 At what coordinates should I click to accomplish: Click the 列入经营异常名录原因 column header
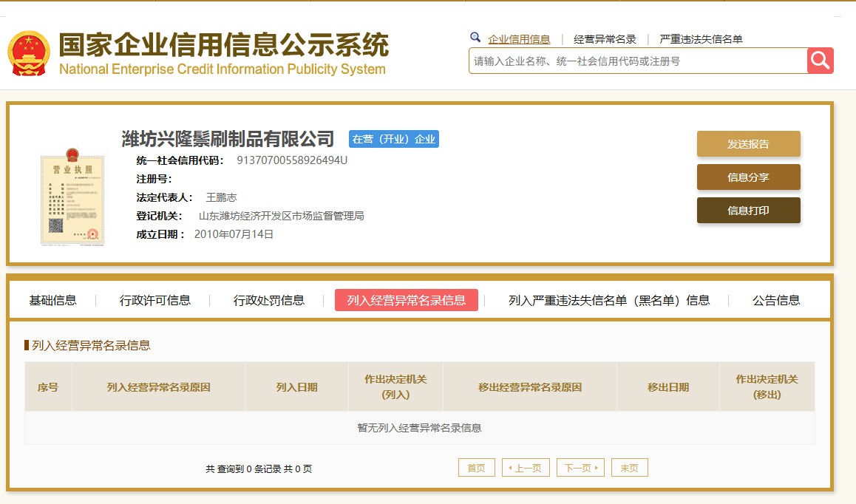click(x=159, y=387)
